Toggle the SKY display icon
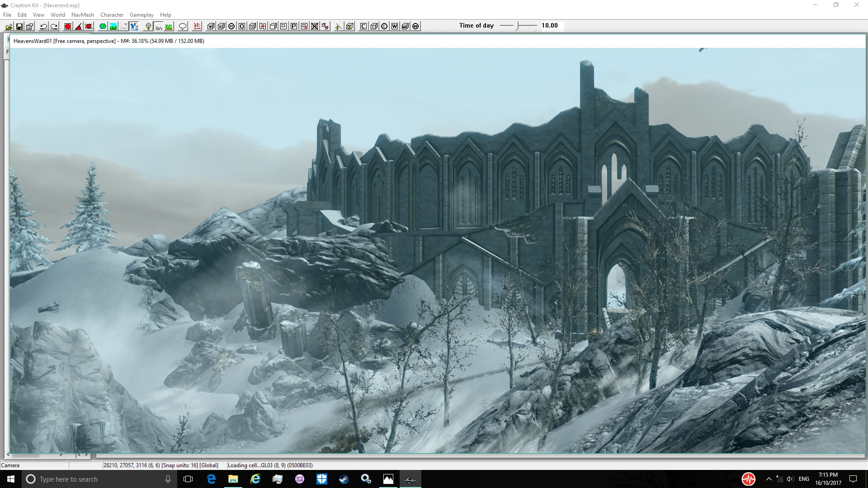 (x=159, y=26)
